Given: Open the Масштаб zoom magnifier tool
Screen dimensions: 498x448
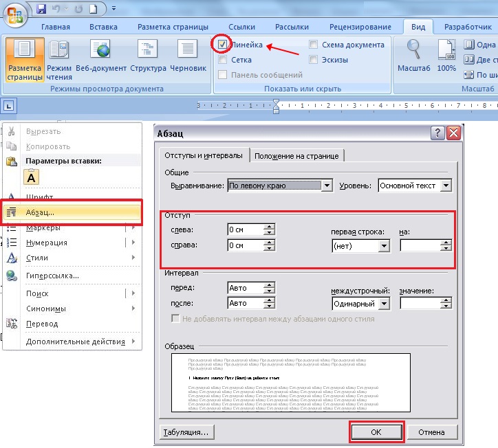Looking at the screenshot, I should point(413,55).
